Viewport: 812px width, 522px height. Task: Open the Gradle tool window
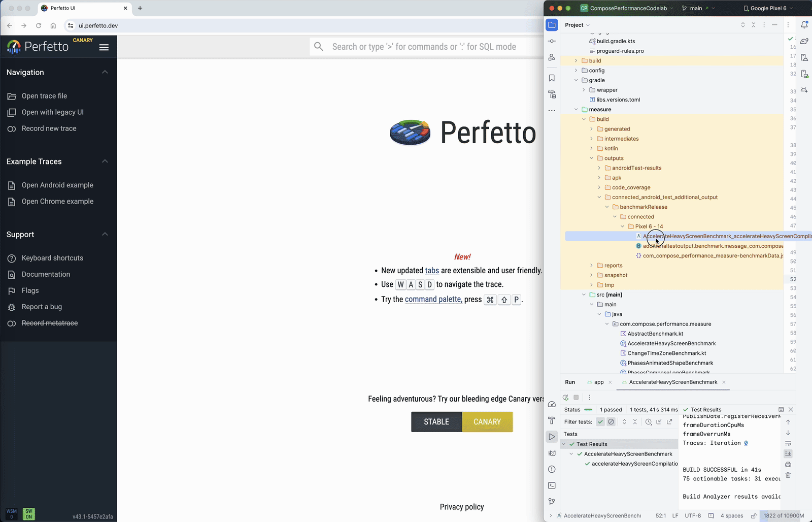click(x=804, y=41)
